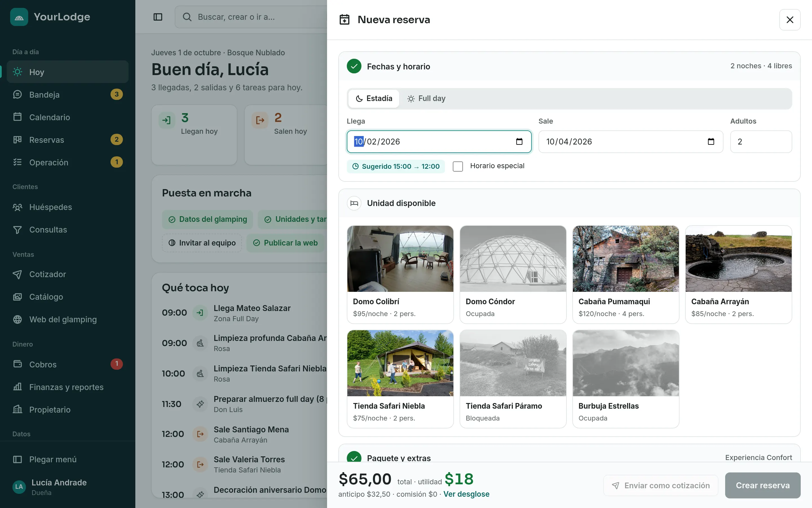Screen dimensions: 812x508
Task: Open Catálogo images icon
Action: [x=17, y=297]
